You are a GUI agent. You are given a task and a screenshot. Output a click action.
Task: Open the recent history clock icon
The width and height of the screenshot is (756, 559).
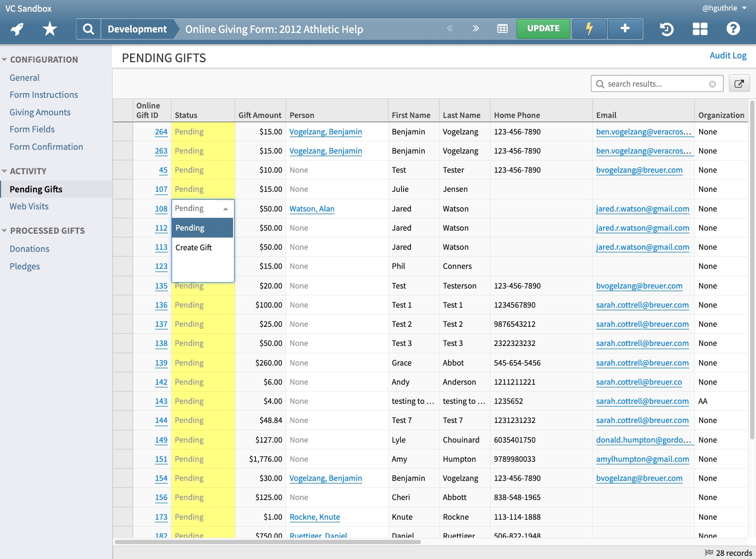point(667,29)
